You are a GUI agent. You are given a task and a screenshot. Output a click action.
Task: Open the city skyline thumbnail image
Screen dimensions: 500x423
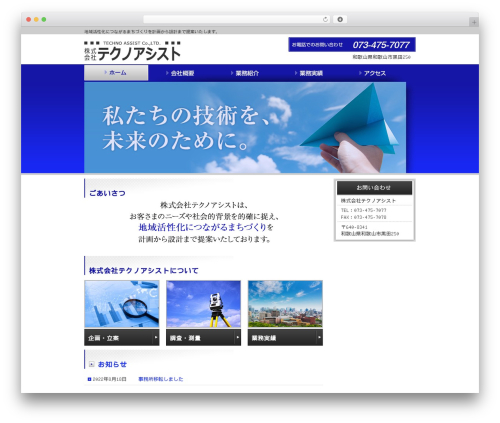point(285,304)
